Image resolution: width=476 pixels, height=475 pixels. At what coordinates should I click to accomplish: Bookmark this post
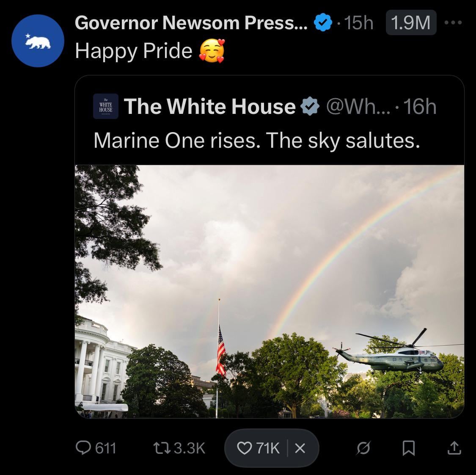408,448
